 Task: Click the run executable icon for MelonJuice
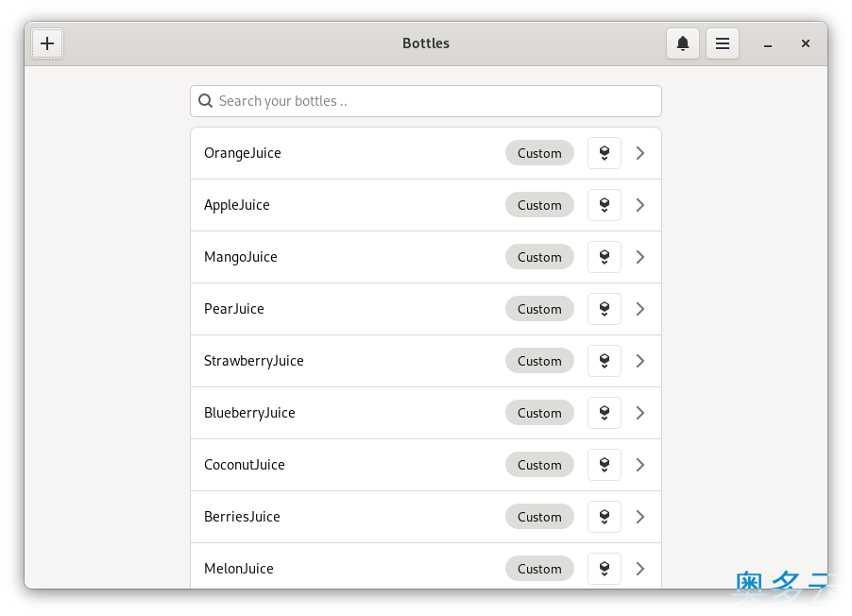[605, 569]
